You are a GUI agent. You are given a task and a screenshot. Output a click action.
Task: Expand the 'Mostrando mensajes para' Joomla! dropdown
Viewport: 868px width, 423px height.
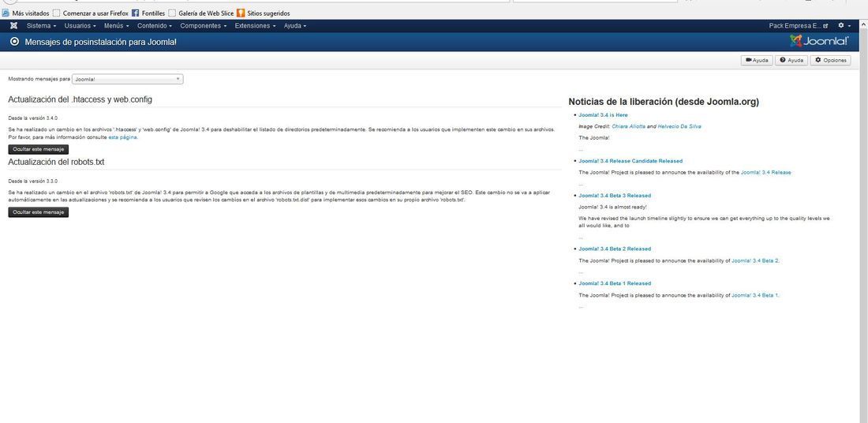[127, 79]
